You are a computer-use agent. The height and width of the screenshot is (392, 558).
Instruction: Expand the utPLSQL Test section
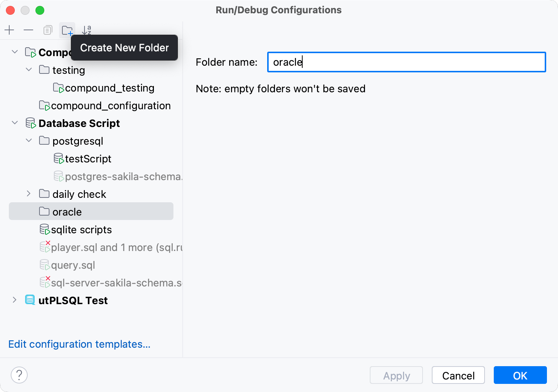[x=15, y=300]
